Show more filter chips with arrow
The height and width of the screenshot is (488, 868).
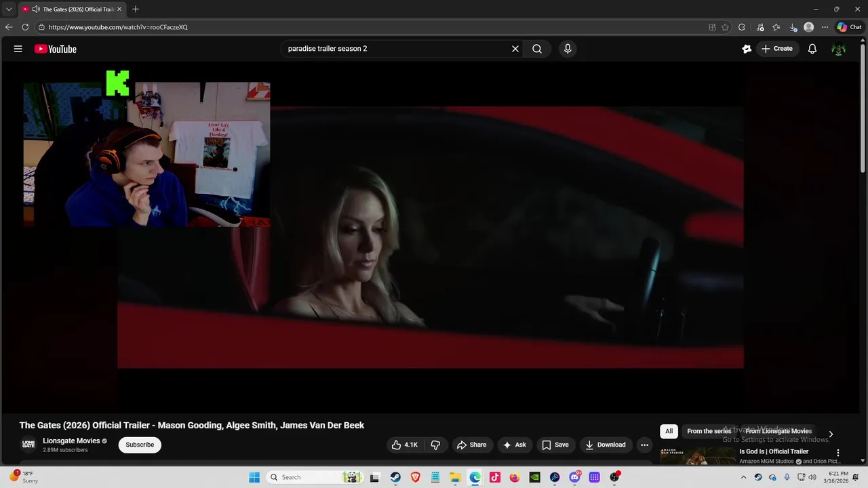(831, 434)
